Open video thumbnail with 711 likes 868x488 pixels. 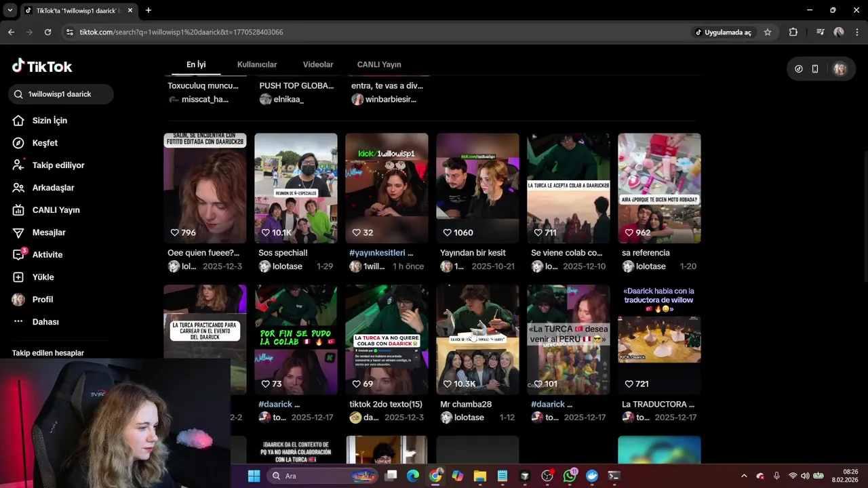tap(568, 188)
